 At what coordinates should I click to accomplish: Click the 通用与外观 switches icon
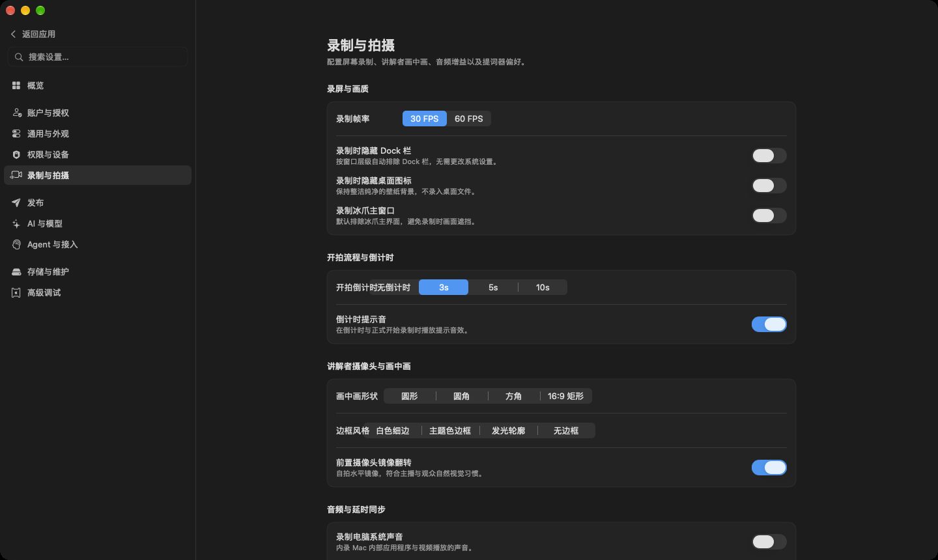[x=16, y=133]
